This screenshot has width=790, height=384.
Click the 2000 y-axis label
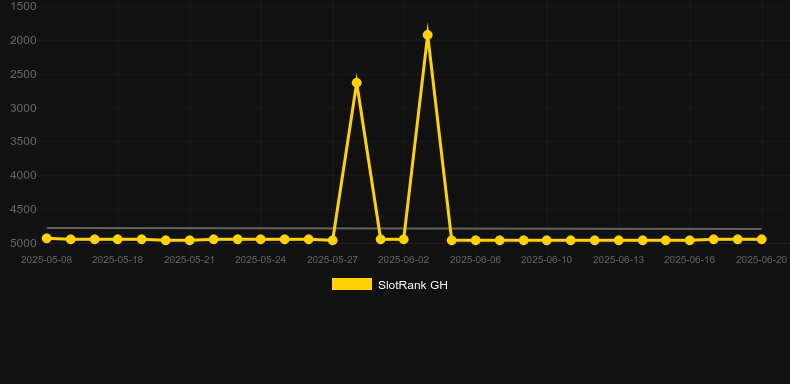pyautogui.click(x=23, y=40)
